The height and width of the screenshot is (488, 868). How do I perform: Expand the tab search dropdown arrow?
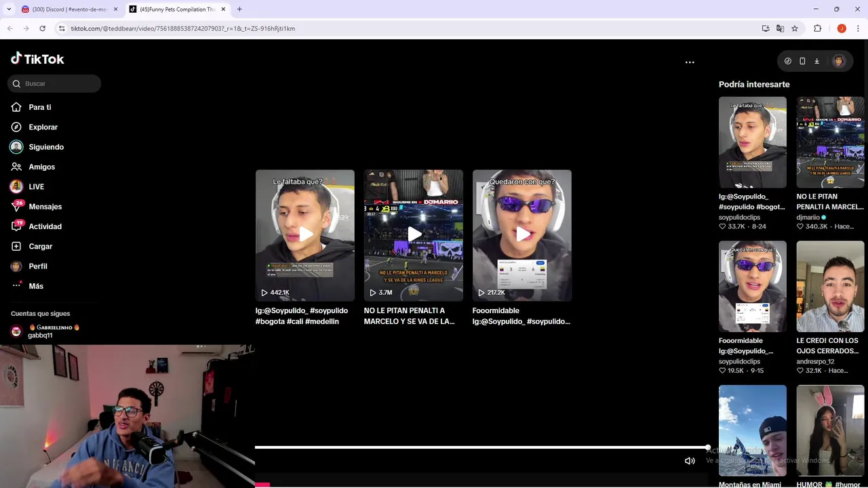click(x=9, y=9)
